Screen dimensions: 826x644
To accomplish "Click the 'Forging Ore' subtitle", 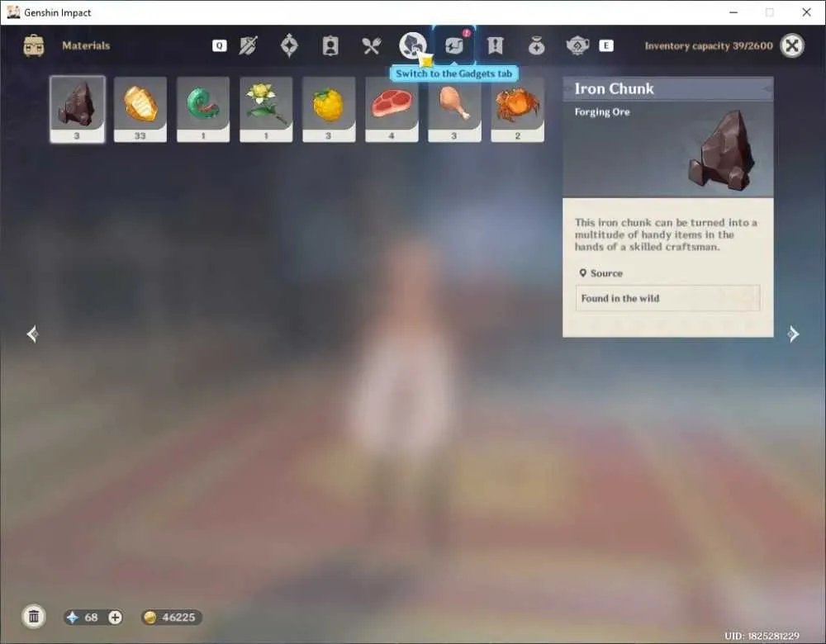I will coord(602,111).
